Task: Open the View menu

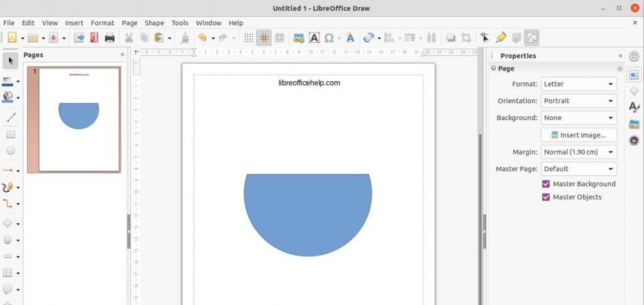Action: tap(50, 23)
